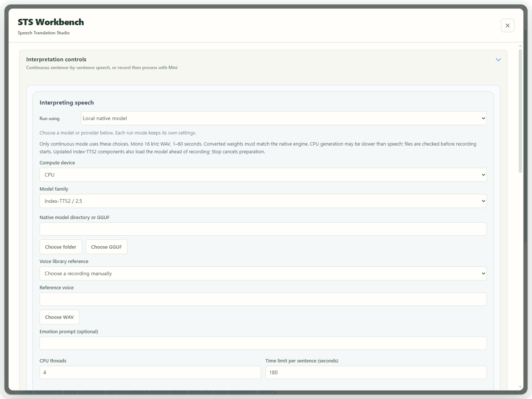Click the Time limit per sentence field
The image size is (532, 399).
pyautogui.click(x=376, y=372)
